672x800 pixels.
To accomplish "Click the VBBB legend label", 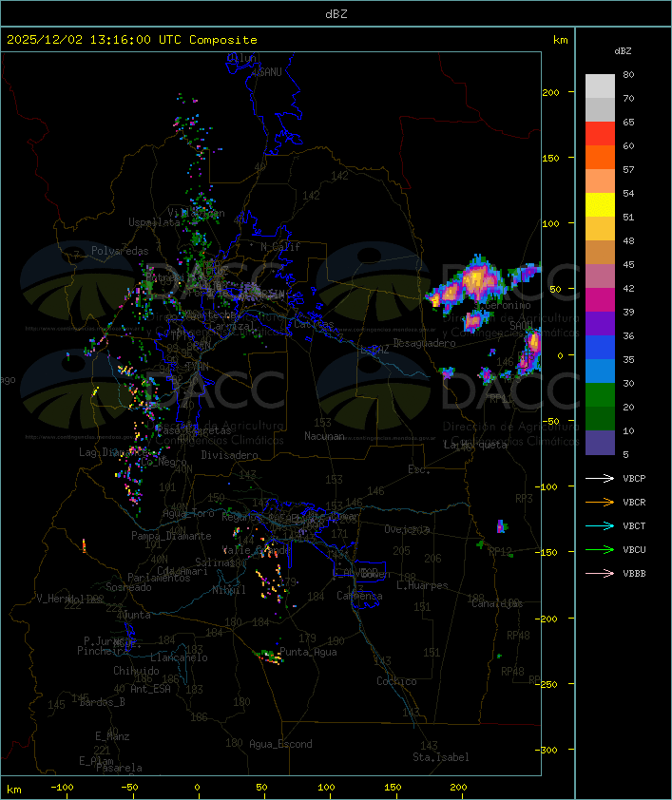I will [634, 574].
